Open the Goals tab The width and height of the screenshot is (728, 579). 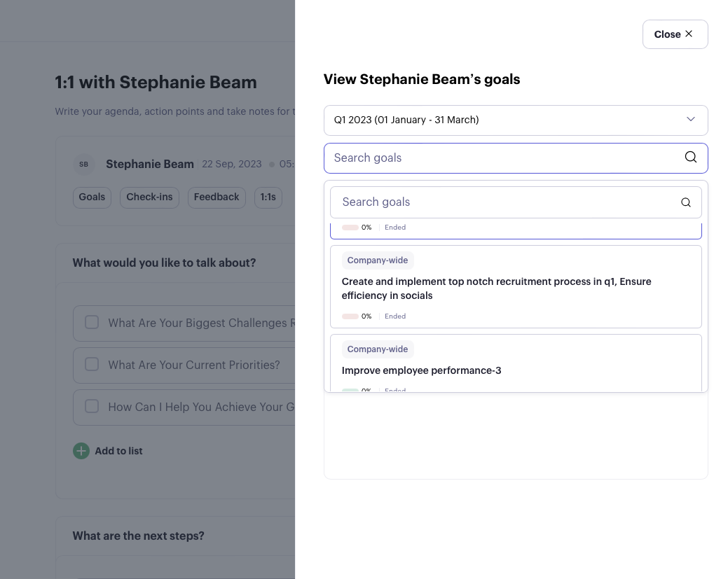[x=92, y=197]
